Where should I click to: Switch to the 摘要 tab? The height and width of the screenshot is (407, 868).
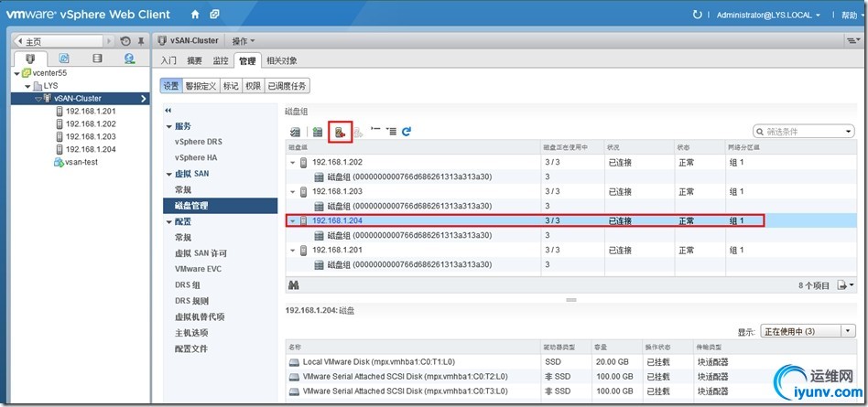coord(194,60)
